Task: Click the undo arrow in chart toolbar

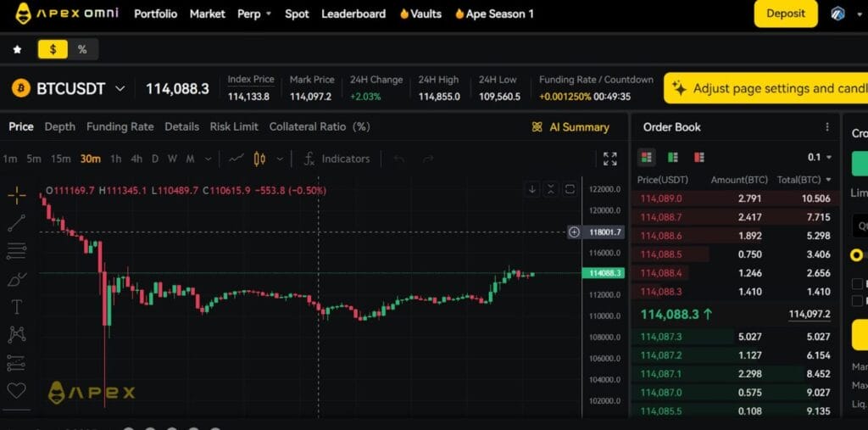Action: pyautogui.click(x=399, y=159)
